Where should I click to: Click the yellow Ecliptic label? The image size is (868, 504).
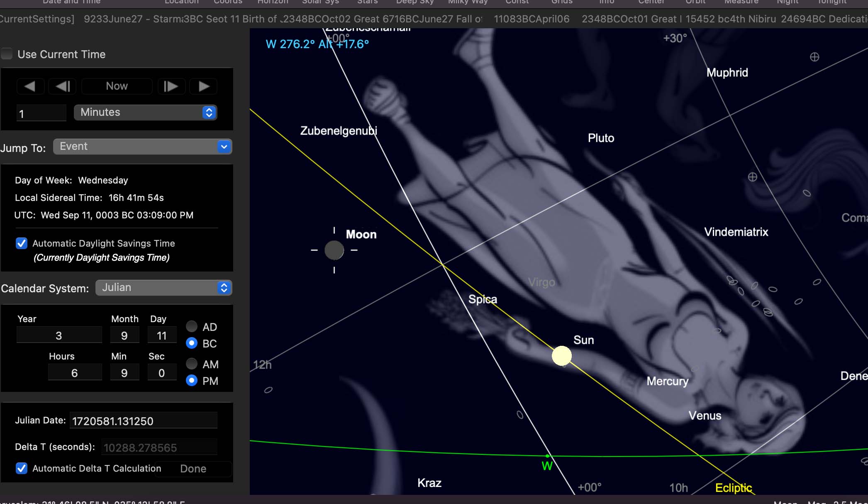click(734, 488)
